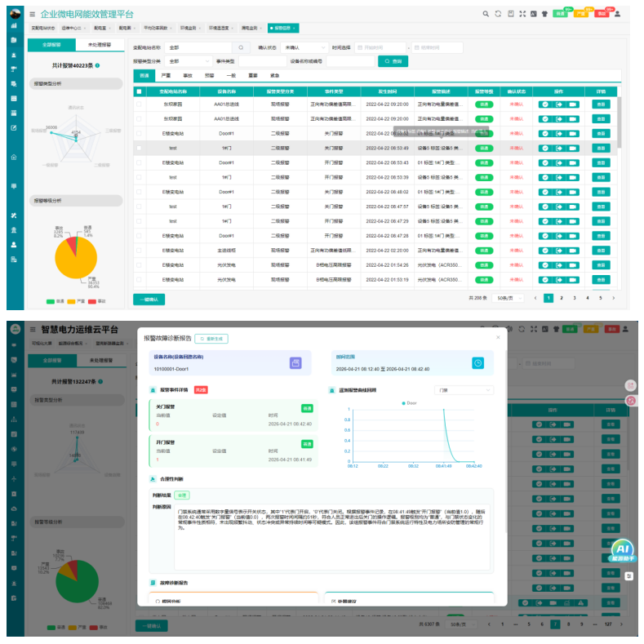Viewport: 644px width, 644px height.
Task: Click the home icon in 企业微电网 left sidebar
Action: click(x=14, y=157)
